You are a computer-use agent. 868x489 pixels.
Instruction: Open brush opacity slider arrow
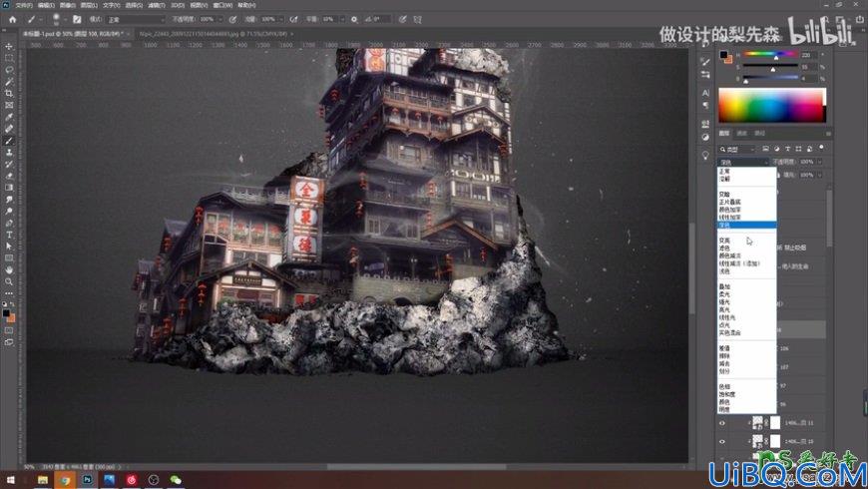point(220,19)
